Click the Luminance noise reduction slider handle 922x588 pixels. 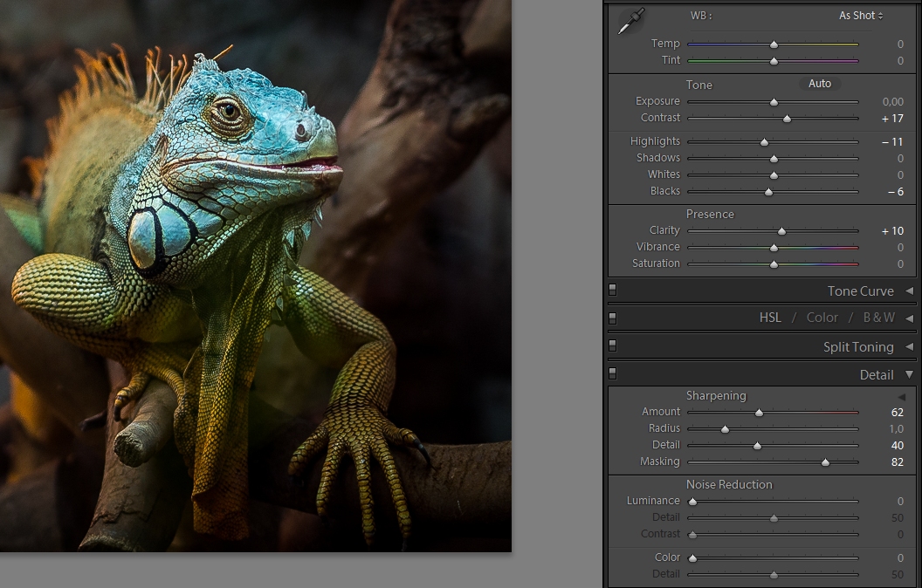click(x=692, y=502)
